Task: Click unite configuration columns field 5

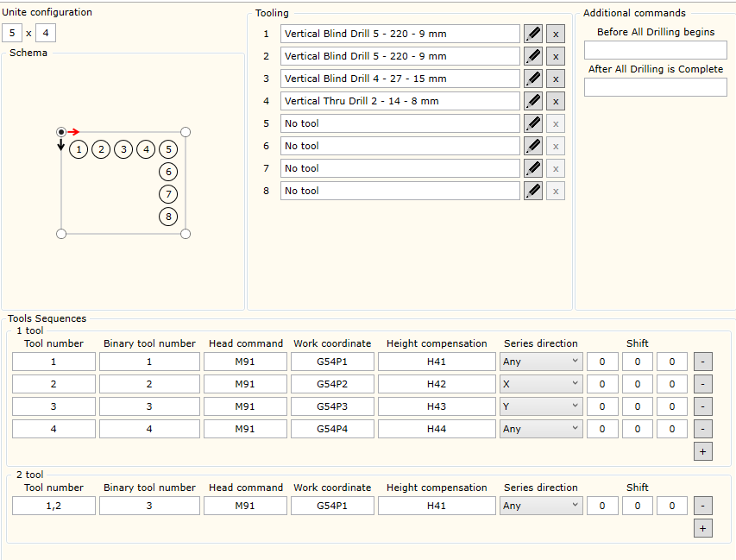Action: tap(12, 34)
